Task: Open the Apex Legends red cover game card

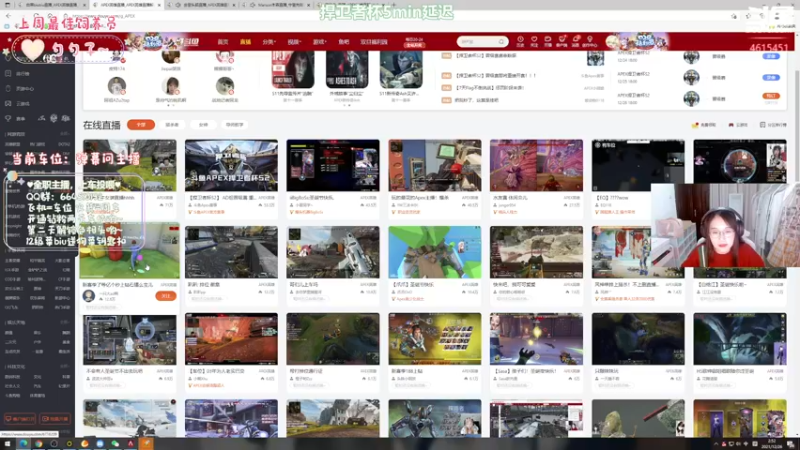Action: click(x=293, y=69)
